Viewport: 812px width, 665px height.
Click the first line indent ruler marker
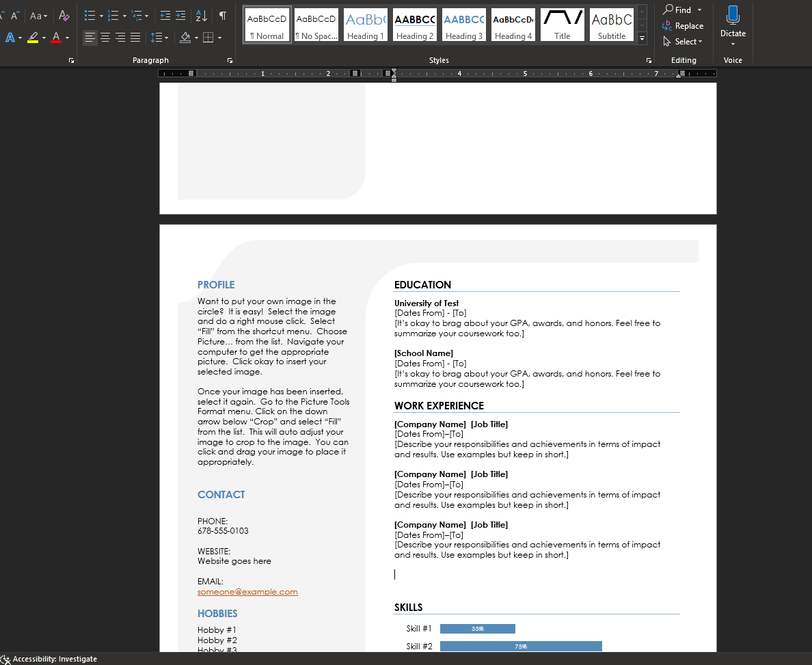394,71
